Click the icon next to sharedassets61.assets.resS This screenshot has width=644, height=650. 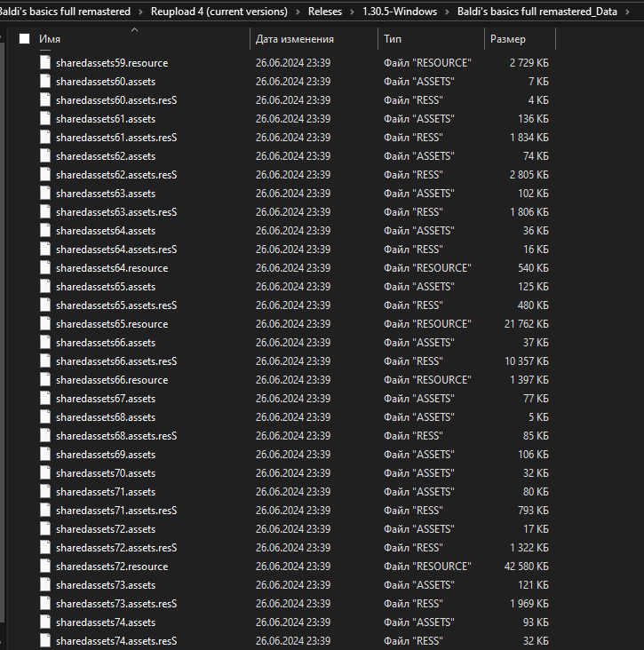(x=45, y=138)
